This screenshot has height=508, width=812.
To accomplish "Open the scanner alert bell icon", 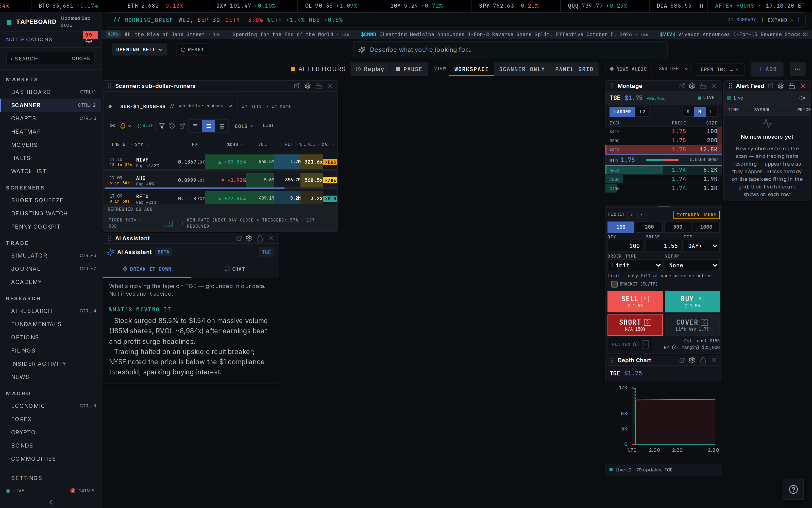I will pyautogui.click(x=123, y=126).
